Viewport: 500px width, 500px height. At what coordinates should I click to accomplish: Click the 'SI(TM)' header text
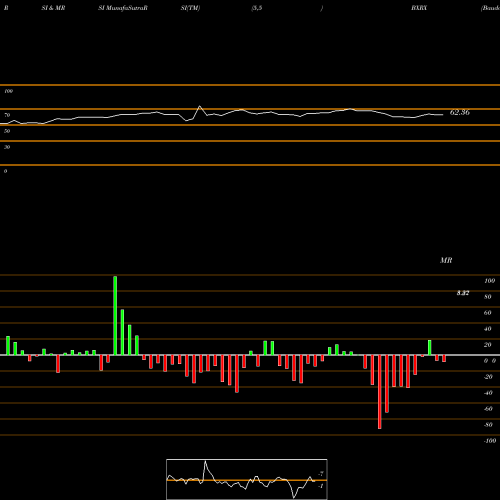click(x=190, y=8)
